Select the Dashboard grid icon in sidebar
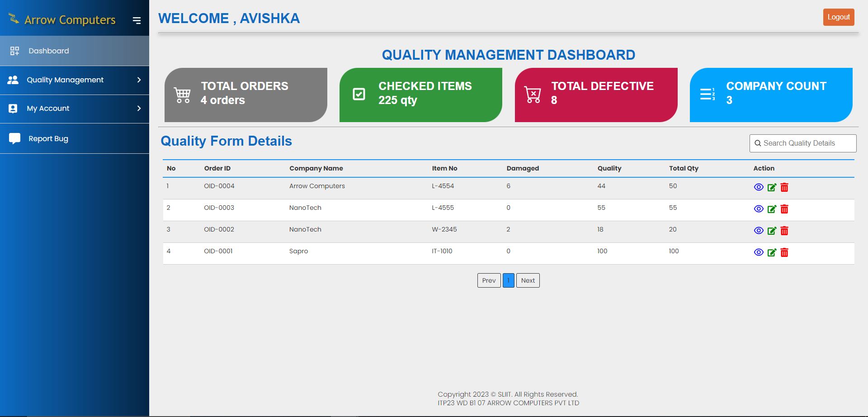Screen dimensions: 868x417 pyautogui.click(x=15, y=50)
